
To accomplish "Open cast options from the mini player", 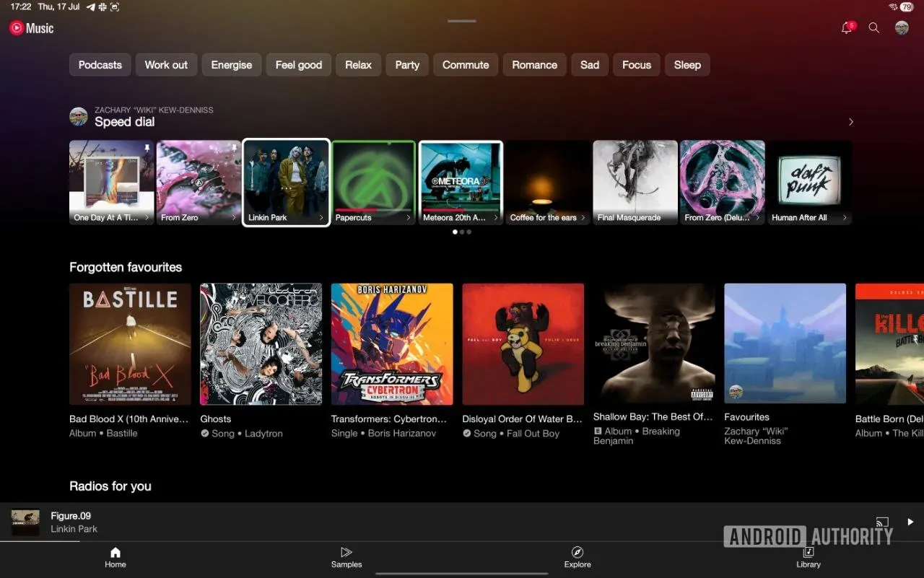I will click(x=882, y=520).
